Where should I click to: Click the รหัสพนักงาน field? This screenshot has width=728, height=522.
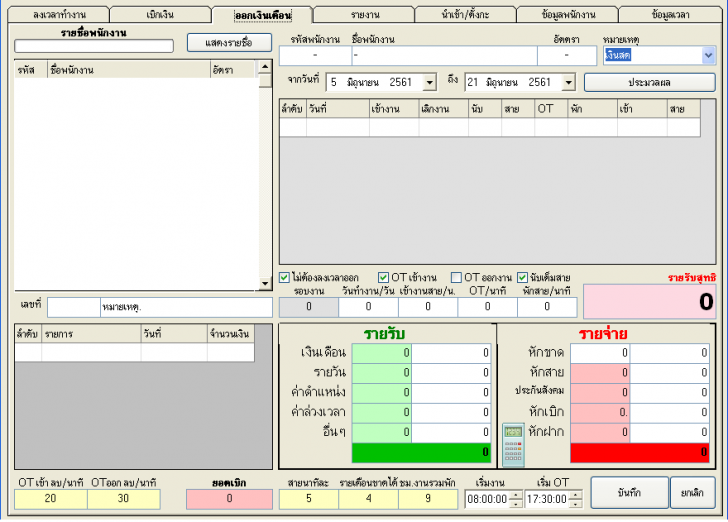pyautogui.click(x=315, y=56)
